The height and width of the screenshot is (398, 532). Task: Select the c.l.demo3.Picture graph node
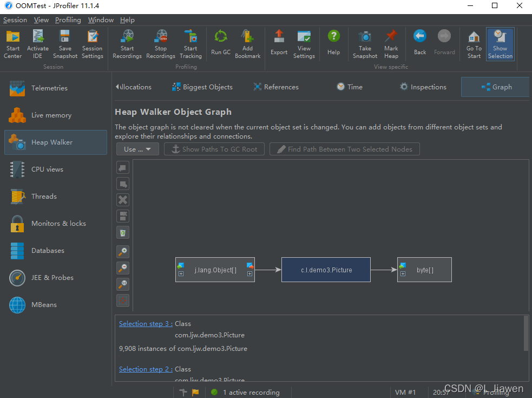(326, 270)
